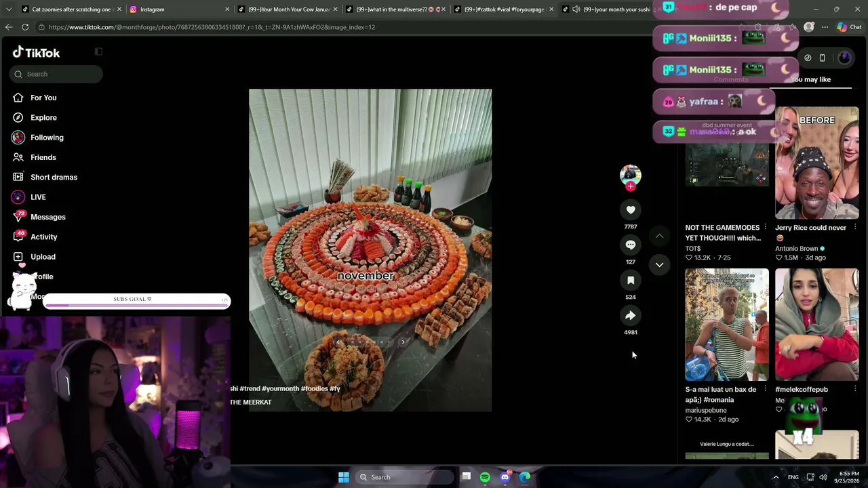The image size is (868, 488).
Task: Open the #yourmonth hashtag link
Action: [x=280, y=388]
